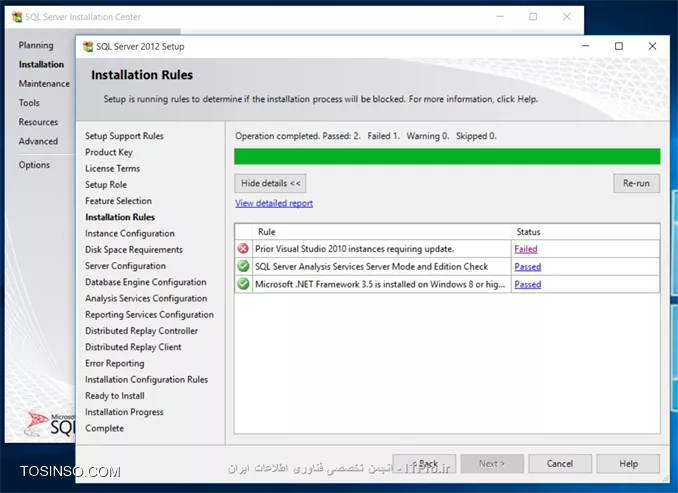
Task: Click Instance Configuration step
Action: point(130,234)
